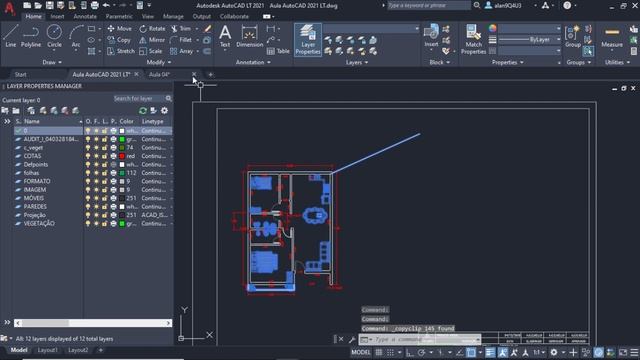Activate the Trim command
Image resolution: width=640 pixels, height=360 pixels.
pyautogui.click(x=181, y=29)
